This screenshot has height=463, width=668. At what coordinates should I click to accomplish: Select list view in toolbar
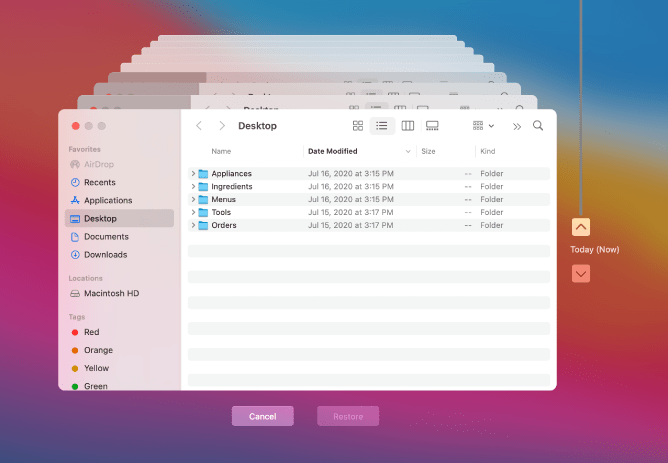coord(382,126)
